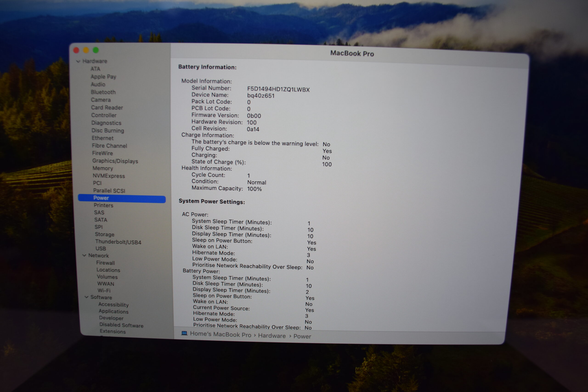Select SAS in the sidebar
Viewport: 588px width, 392px height.
(x=99, y=212)
